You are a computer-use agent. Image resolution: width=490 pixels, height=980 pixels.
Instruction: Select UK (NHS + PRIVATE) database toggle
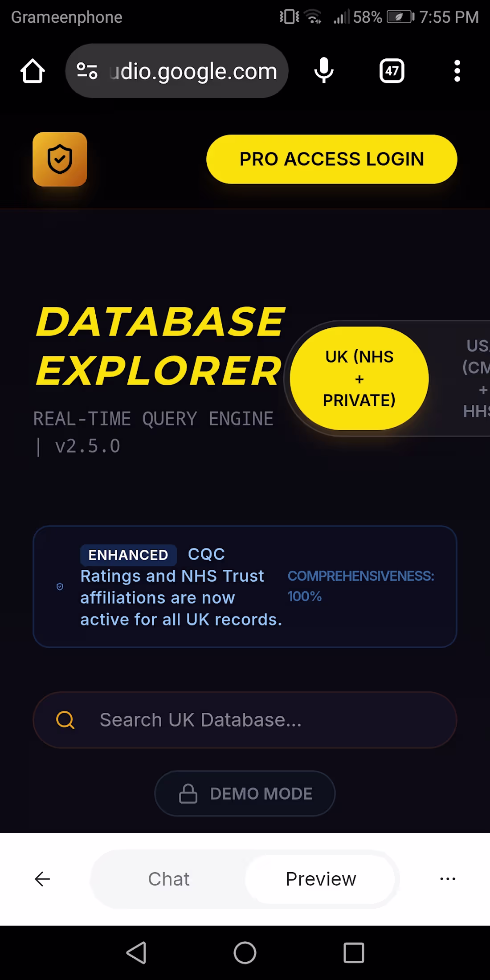359,378
